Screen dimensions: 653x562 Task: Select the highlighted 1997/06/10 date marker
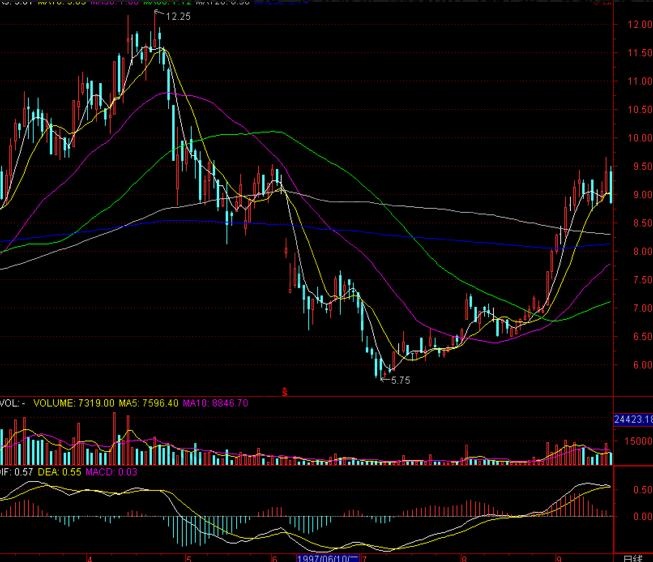[x=328, y=556]
